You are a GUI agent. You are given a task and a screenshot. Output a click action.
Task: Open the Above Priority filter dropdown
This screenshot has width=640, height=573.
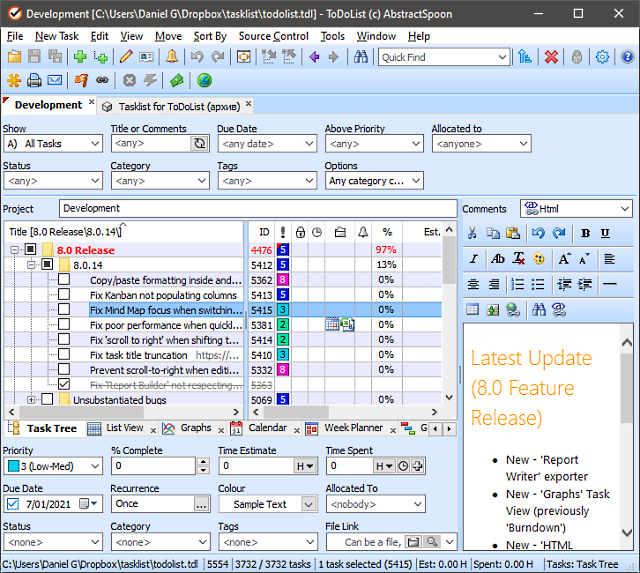click(374, 144)
